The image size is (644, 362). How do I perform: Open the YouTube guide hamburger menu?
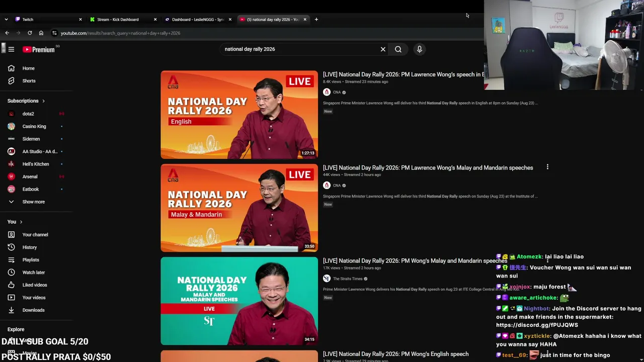point(11,49)
